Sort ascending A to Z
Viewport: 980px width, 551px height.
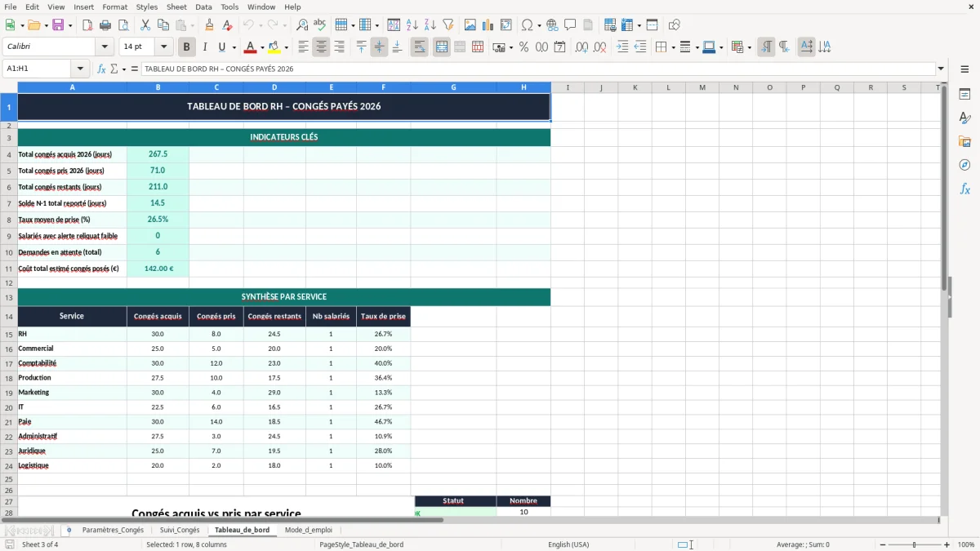click(412, 25)
